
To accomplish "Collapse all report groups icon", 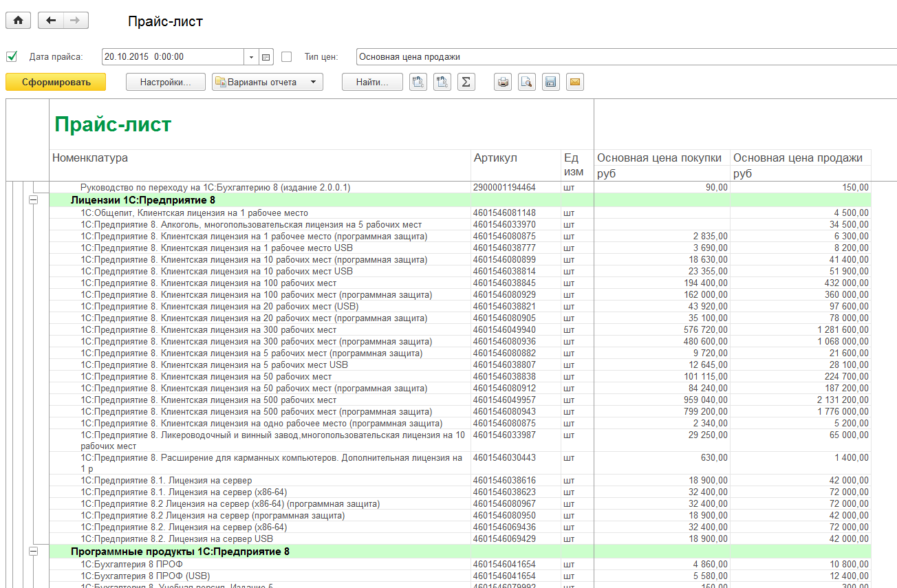I will (x=418, y=83).
